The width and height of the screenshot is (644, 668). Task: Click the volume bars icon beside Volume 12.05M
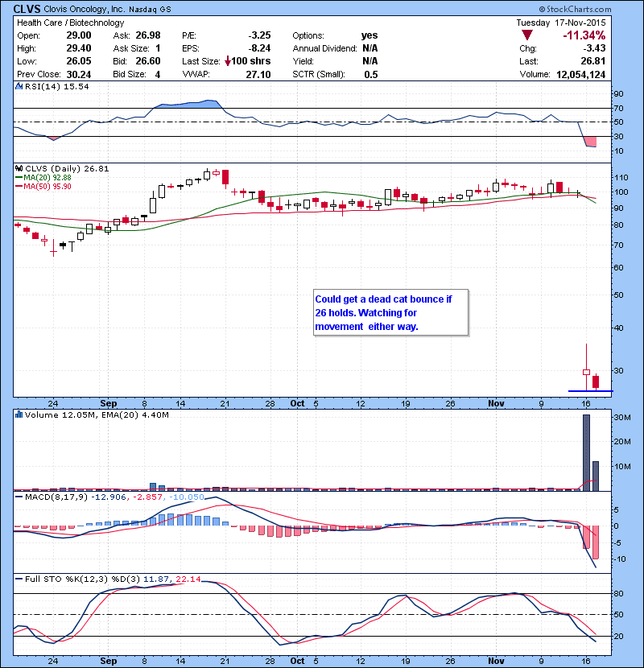[19, 414]
